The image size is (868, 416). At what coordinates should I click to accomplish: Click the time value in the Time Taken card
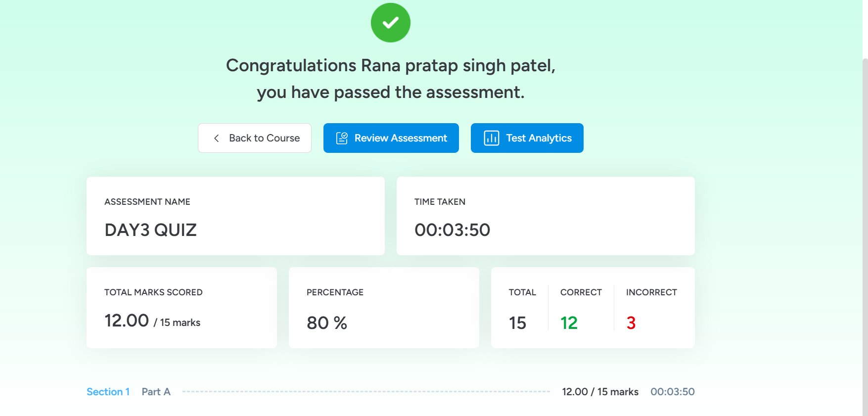tap(452, 230)
